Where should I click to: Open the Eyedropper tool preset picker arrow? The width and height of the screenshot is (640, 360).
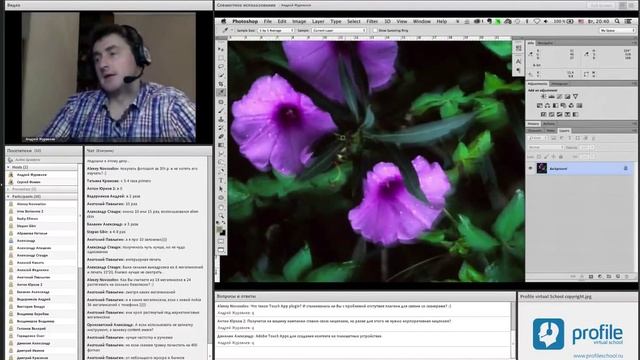[x=231, y=30]
